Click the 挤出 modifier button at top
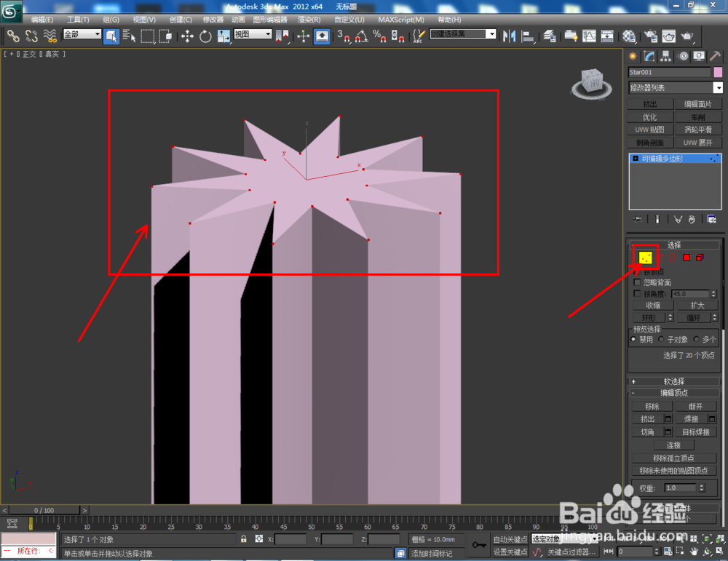The height and width of the screenshot is (561, 728). tap(650, 104)
